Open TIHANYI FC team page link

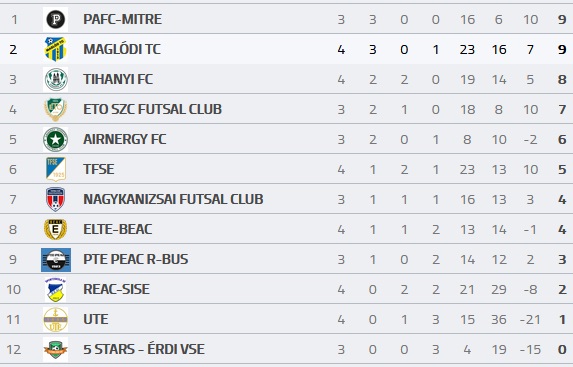pyautogui.click(x=118, y=79)
